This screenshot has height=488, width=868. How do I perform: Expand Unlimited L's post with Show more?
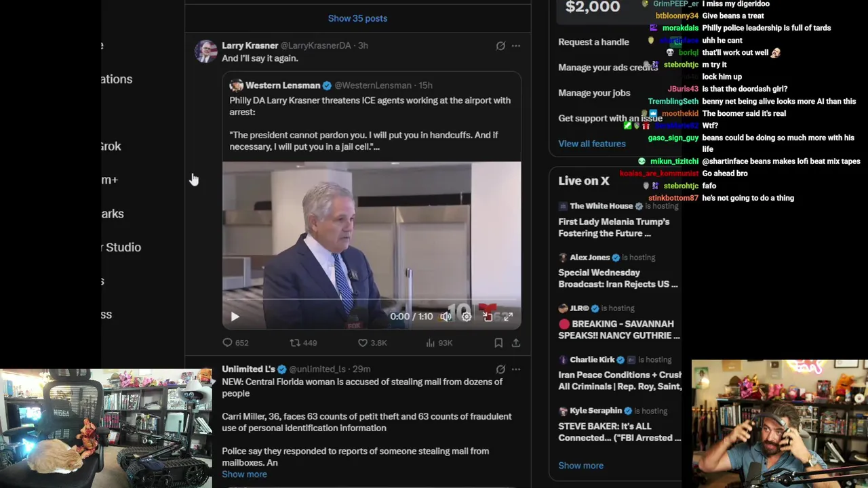point(244,474)
